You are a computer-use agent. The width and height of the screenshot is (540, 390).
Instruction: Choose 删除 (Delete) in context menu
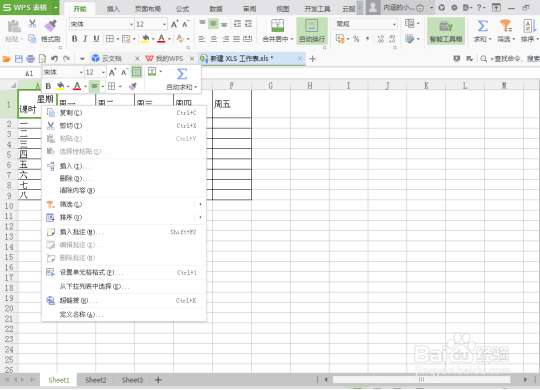124,178
